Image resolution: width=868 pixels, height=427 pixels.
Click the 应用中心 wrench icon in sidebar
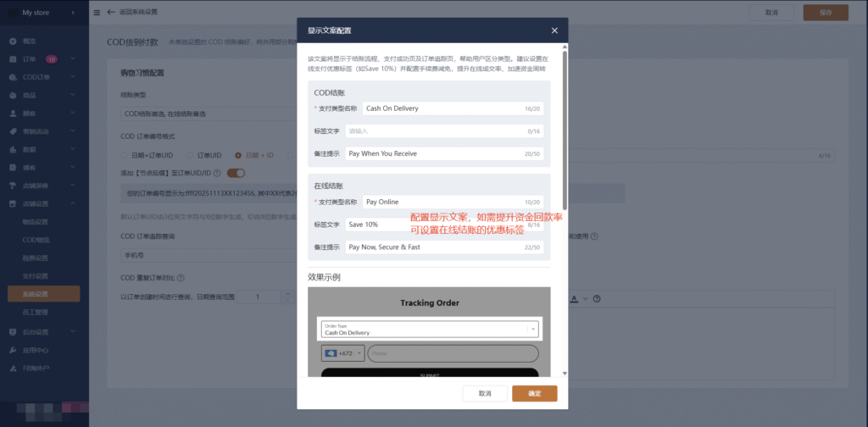[12, 350]
